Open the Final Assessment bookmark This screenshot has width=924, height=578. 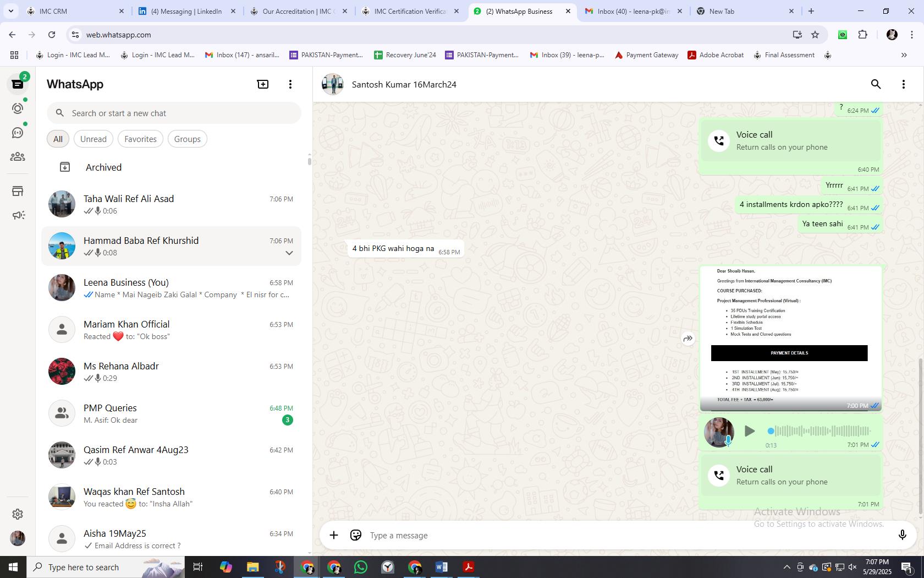[x=784, y=55]
